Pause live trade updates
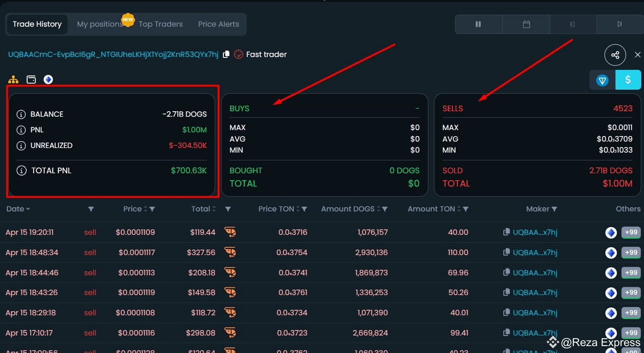Image resolution: width=644 pixels, height=353 pixels. coord(478,24)
